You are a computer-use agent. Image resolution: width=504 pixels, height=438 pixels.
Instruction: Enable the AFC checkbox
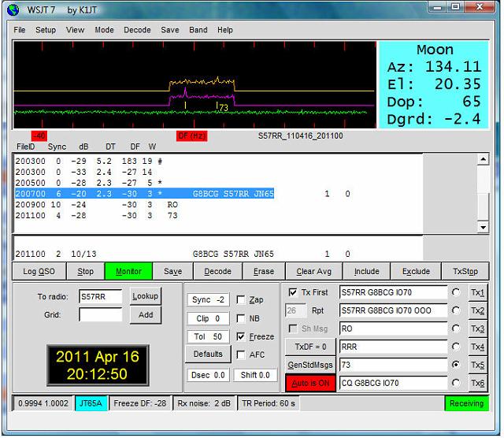tap(241, 354)
